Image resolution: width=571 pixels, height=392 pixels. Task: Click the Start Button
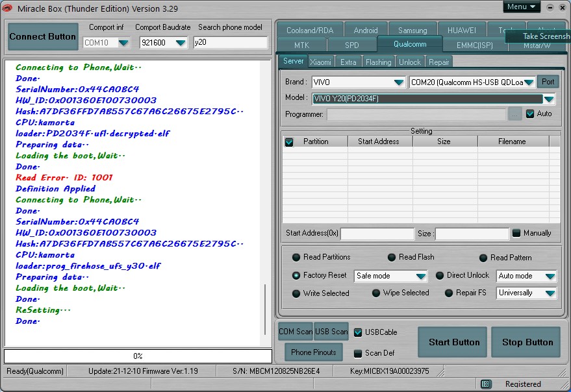(452, 342)
